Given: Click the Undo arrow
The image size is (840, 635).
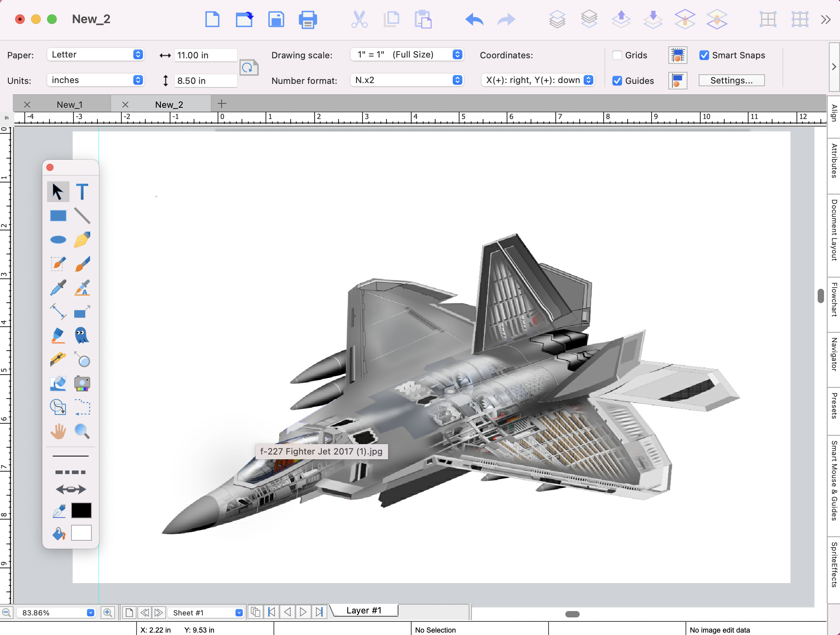Looking at the screenshot, I should point(474,20).
